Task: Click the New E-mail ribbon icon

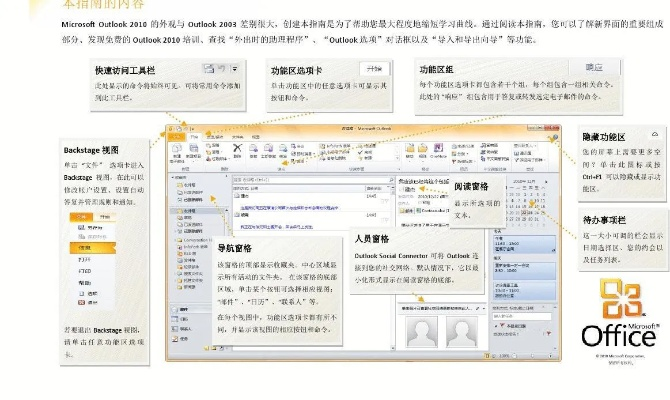Action: click(x=177, y=151)
